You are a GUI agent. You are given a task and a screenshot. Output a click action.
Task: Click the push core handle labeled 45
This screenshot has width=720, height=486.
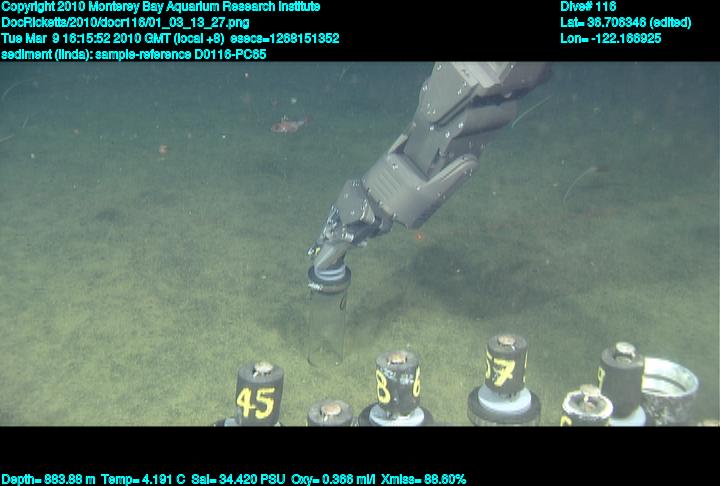(x=259, y=394)
